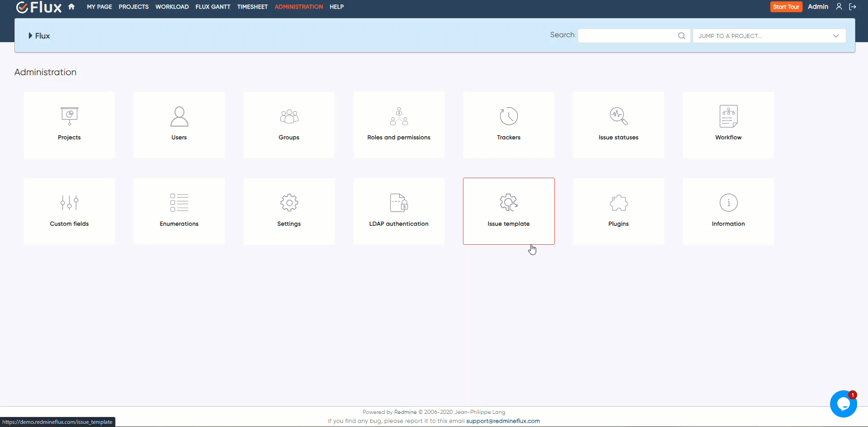Open the Roles and permissions hierarchy icon
The height and width of the screenshot is (427, 868).
pyautogui.click(x=399, y=116)
